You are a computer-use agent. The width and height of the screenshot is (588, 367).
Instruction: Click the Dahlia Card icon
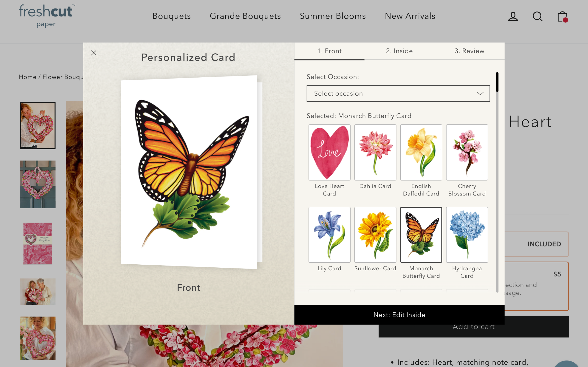(375, 152)
